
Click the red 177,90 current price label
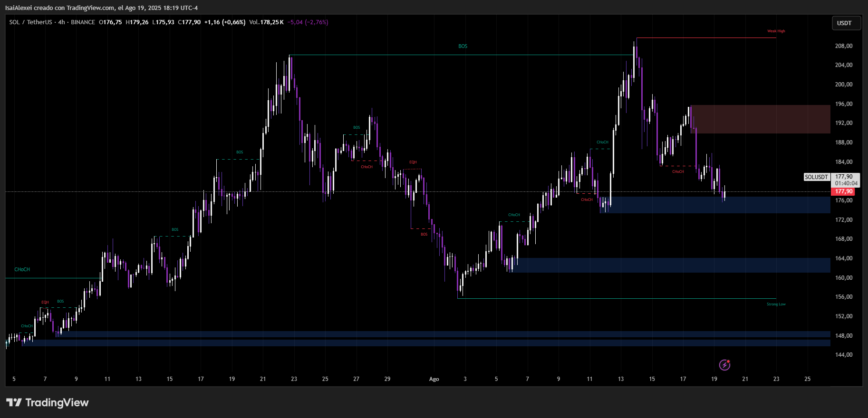tap(844, 192)
